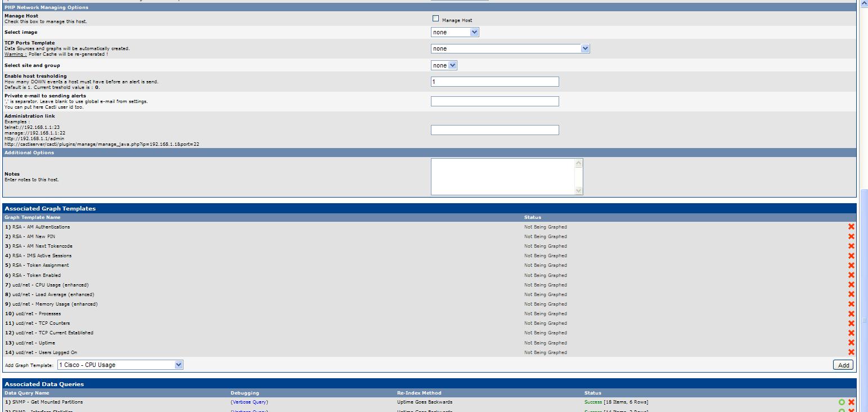Click the Re-Index Method column header

(x=419, y=393)
